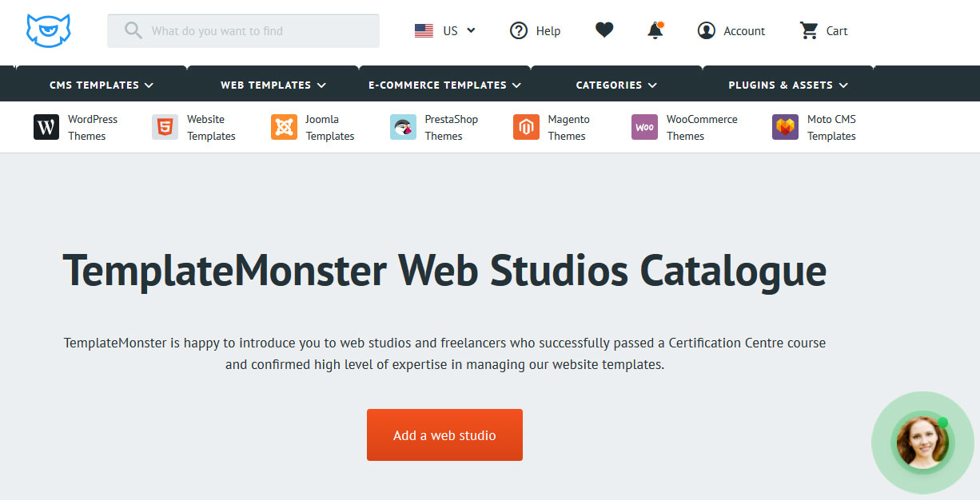
Task: Click the Cart text link
Action: [837, 31]
